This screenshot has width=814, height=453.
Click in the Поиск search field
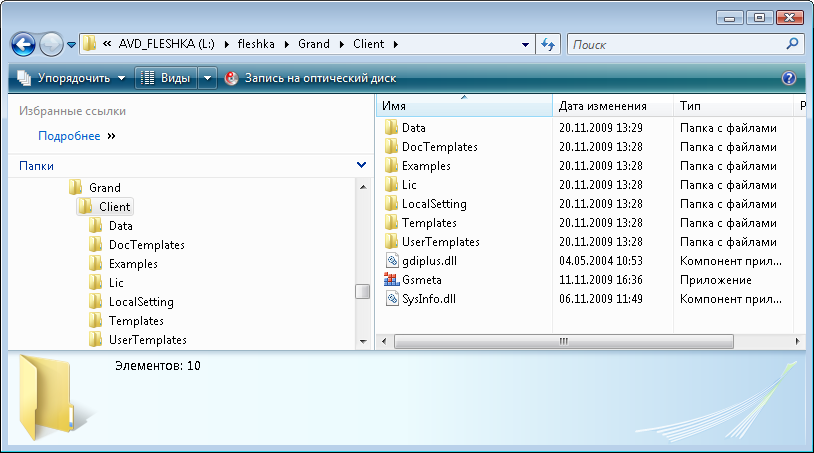(675, 44)
